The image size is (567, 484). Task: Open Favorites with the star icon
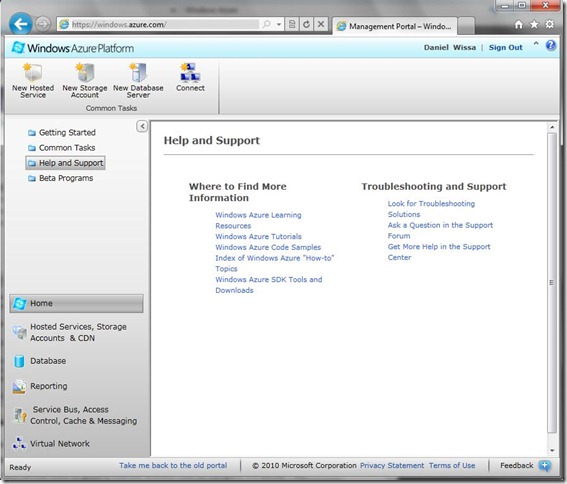pyautogui.click(x=534, y=24)
